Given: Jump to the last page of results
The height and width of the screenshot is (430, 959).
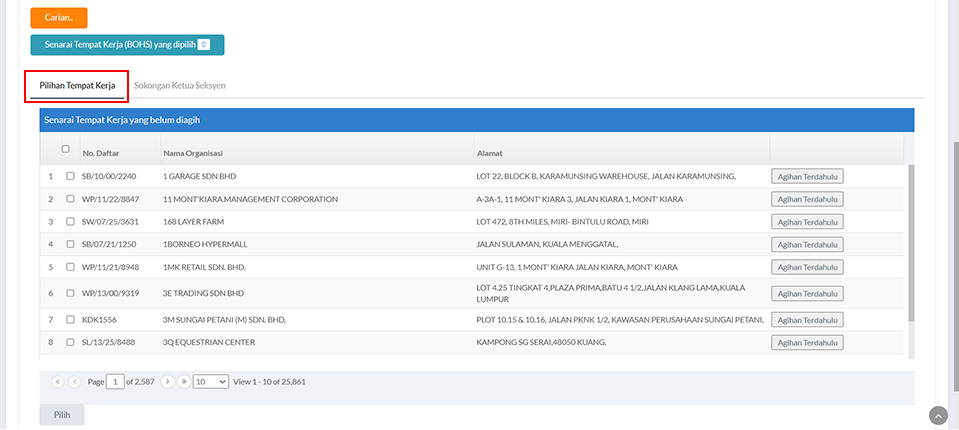Looking at the screenshot, I should point(183,382).
